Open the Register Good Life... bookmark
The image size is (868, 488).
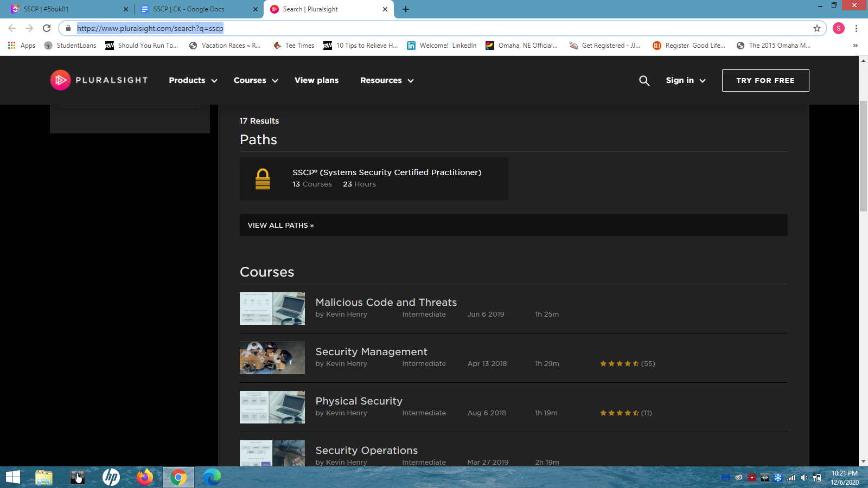689,46
